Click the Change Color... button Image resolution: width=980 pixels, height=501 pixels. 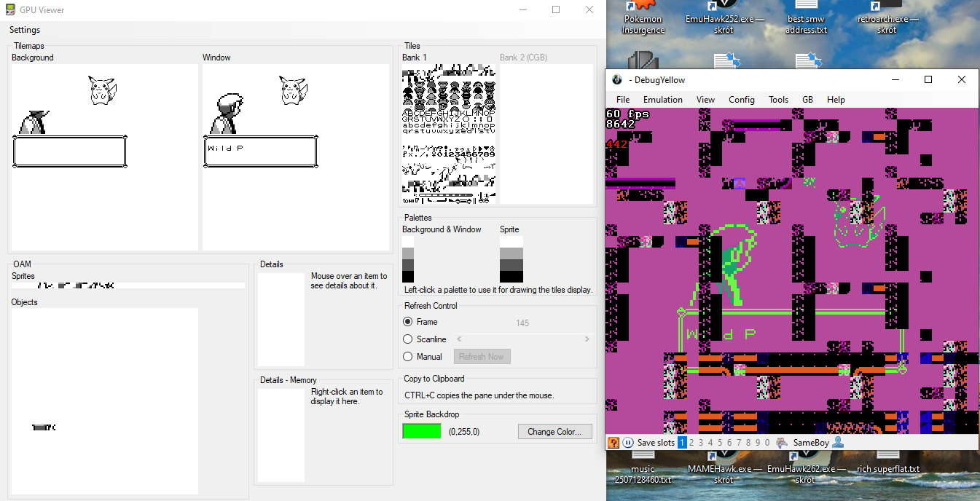tap(554, 432)
